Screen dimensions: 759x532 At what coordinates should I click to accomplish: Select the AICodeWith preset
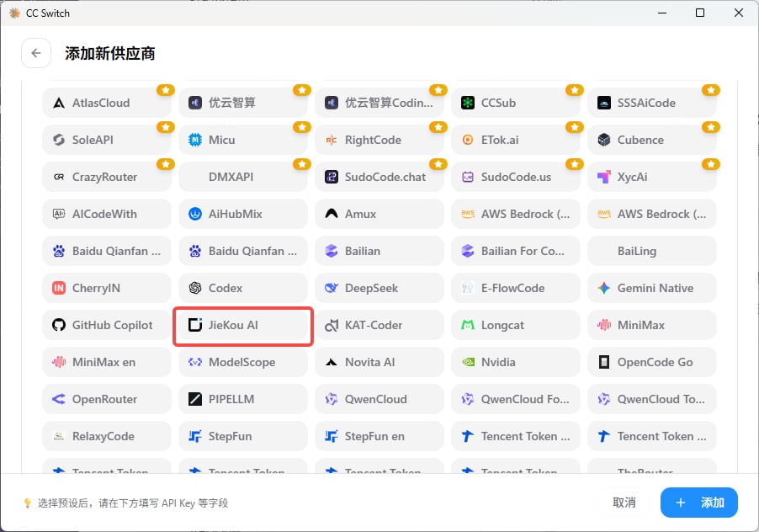click(107, 214)
